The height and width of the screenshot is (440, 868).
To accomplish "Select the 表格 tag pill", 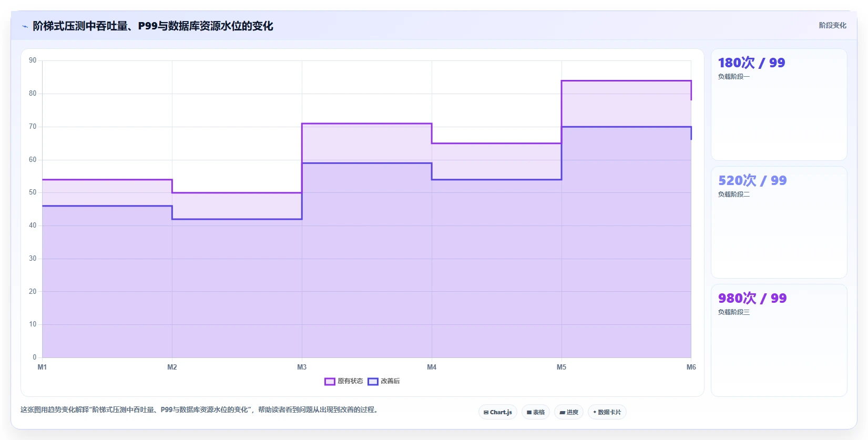I will click(x=536, y=412).
